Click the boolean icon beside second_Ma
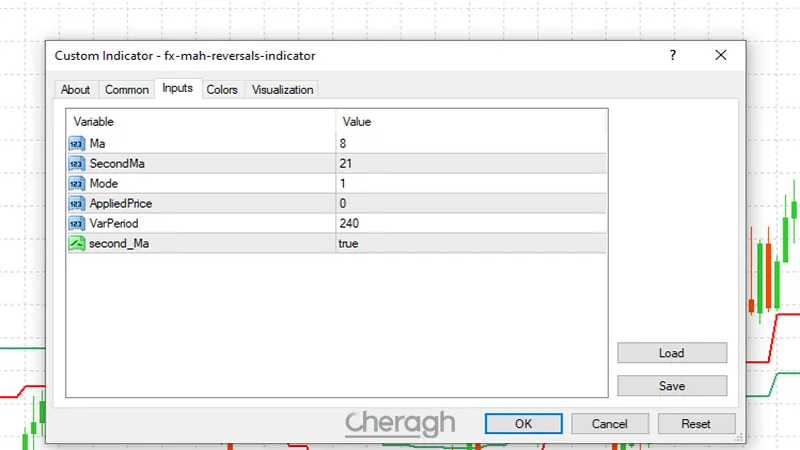The image size is (800, 450). [x=77, y=243]
